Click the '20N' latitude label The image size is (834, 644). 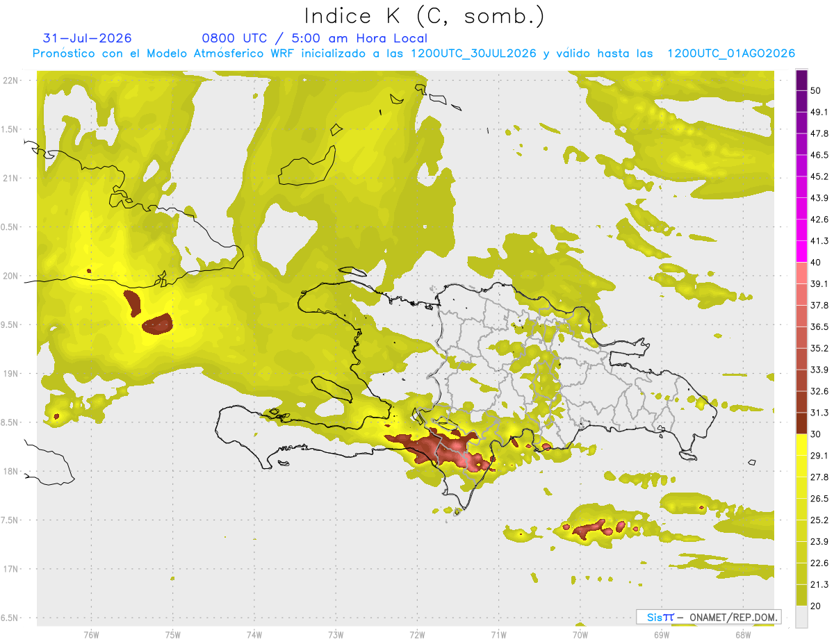tap(12, 276)
